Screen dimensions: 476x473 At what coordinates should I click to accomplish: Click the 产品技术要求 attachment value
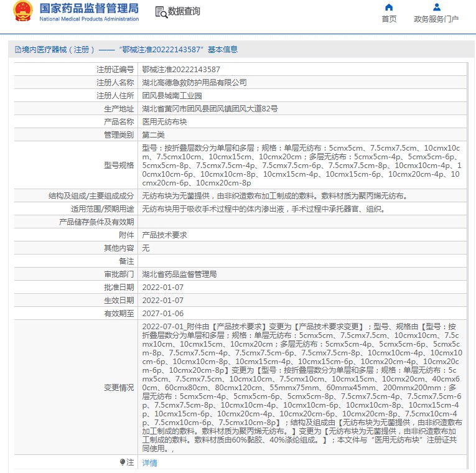(x=164, y=235)
